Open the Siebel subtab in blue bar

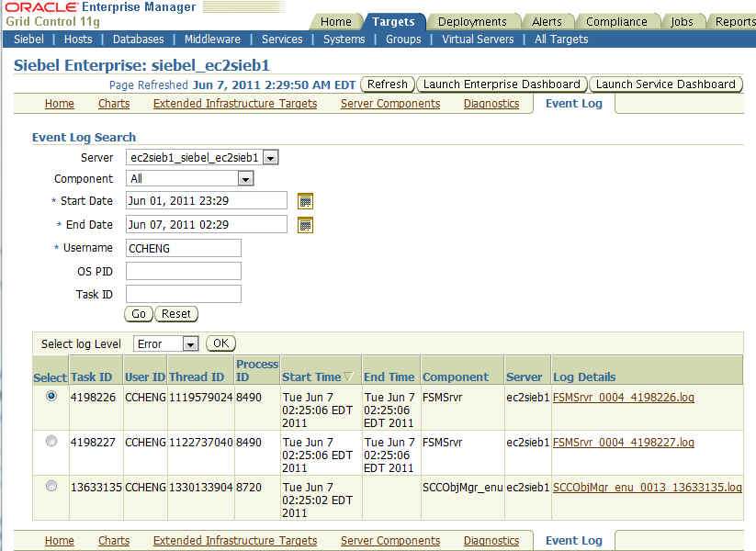click(x=28, y=39)
